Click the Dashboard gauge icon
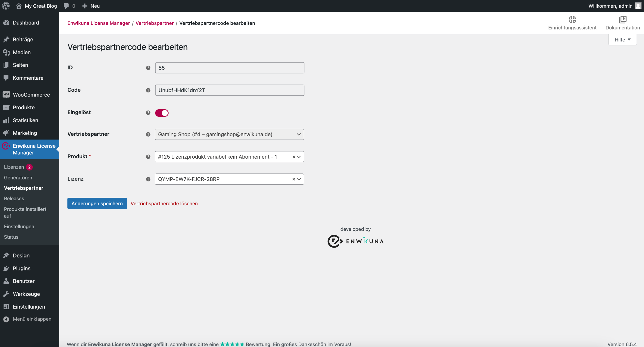The height and width of the screenshot is (347, 644). click(6, 23)
